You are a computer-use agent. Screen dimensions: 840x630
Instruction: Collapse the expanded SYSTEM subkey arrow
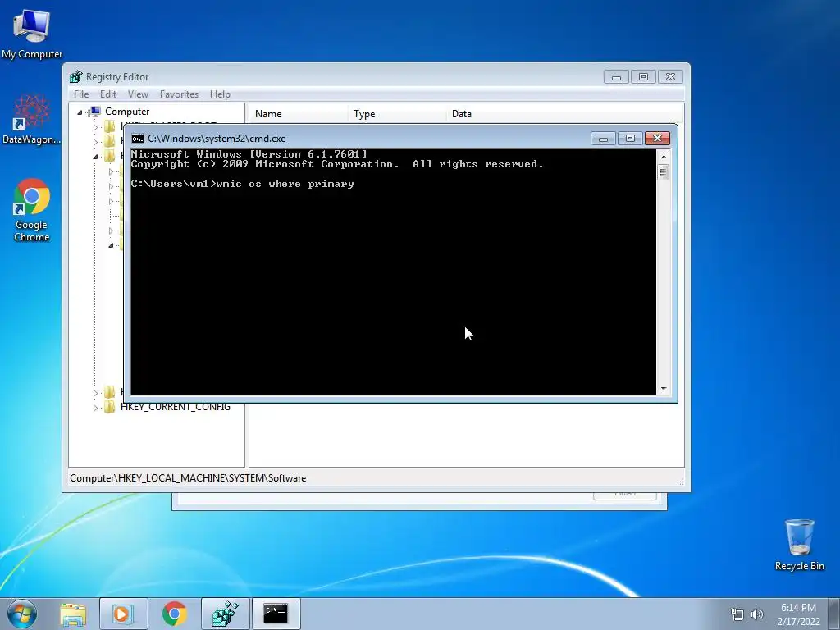click(x=111, y=245)
